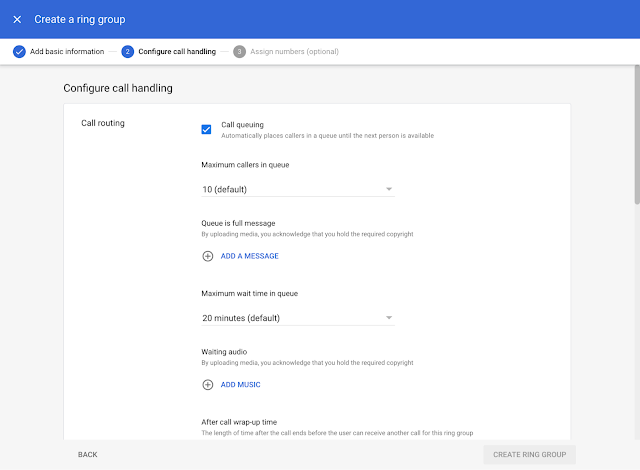Click the ADD MUSIC link

click(240, 384)
